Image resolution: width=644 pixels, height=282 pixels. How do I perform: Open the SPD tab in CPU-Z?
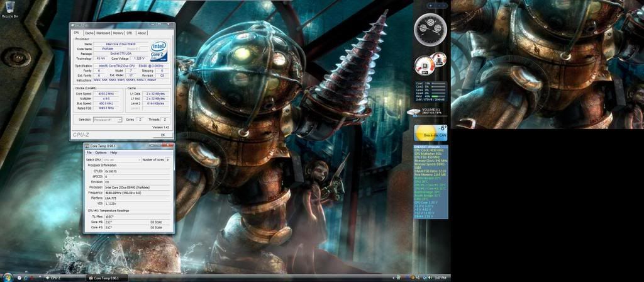tap(130, 33)
